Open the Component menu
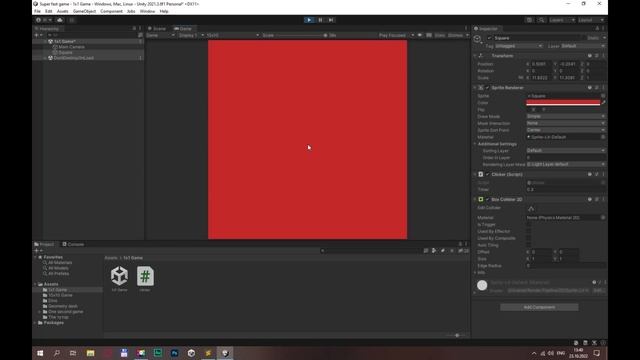Viewport: 640px width, 360px height. pyautogui.click(x=111, y=11)
